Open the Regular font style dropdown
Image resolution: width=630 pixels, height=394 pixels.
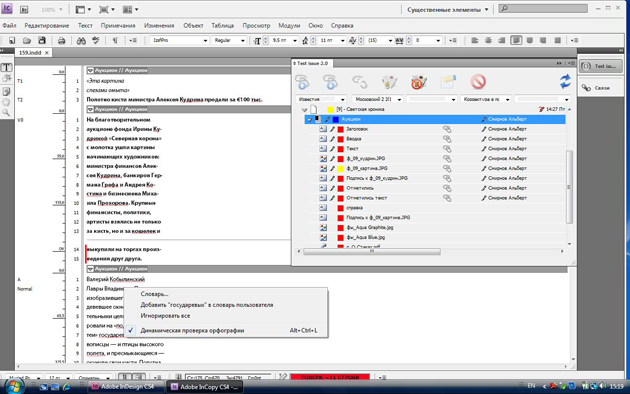[229, 41]
